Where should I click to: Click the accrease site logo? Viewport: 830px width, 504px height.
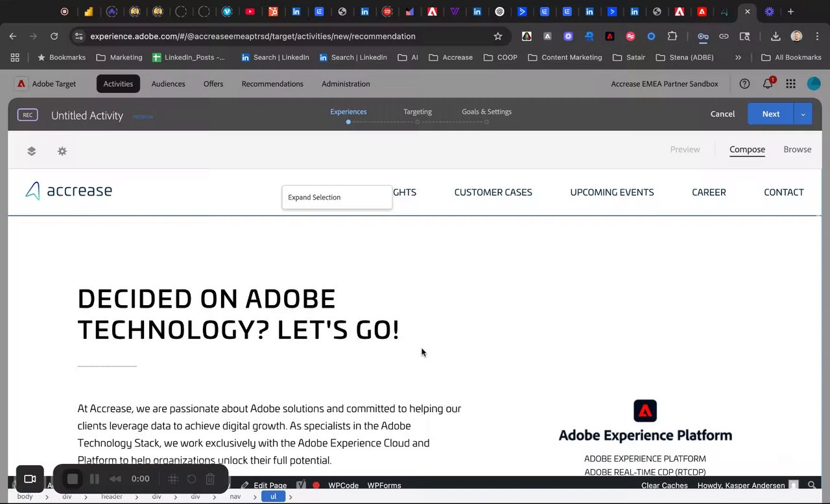[x=69, y=190]
